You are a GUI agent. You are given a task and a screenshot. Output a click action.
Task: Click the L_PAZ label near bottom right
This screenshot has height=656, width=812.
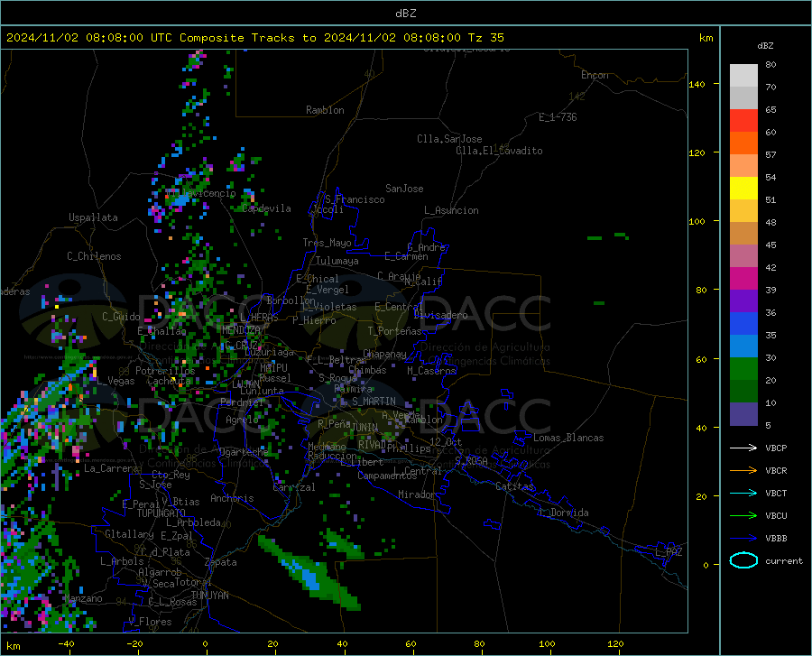(x=669, y=552)
